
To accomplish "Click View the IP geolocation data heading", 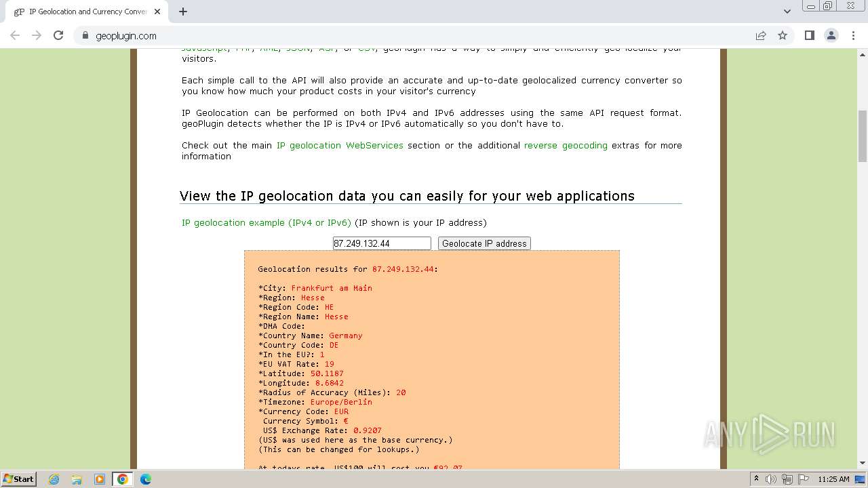I will 407,196.
